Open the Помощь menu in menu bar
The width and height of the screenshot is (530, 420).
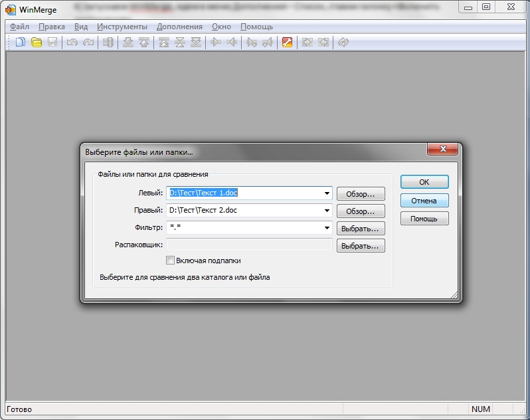[x=256, y=27]
